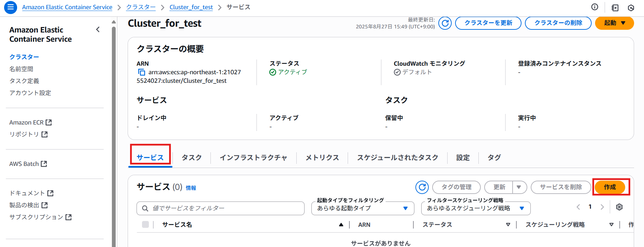644x247 pixels.
Task: Click タグの管理 button
Action: click(456, 187)
